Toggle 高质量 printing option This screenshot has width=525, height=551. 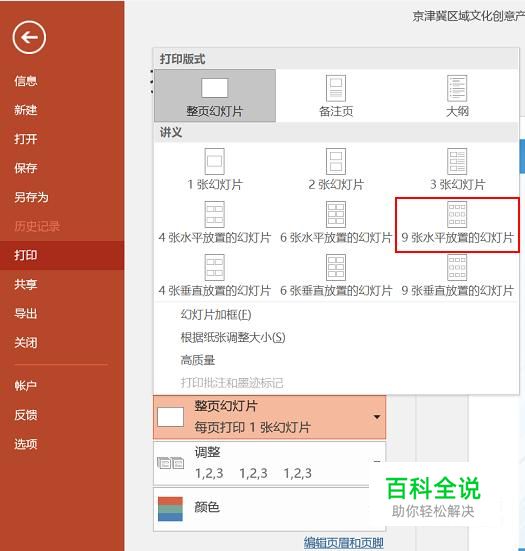(336, 360)
